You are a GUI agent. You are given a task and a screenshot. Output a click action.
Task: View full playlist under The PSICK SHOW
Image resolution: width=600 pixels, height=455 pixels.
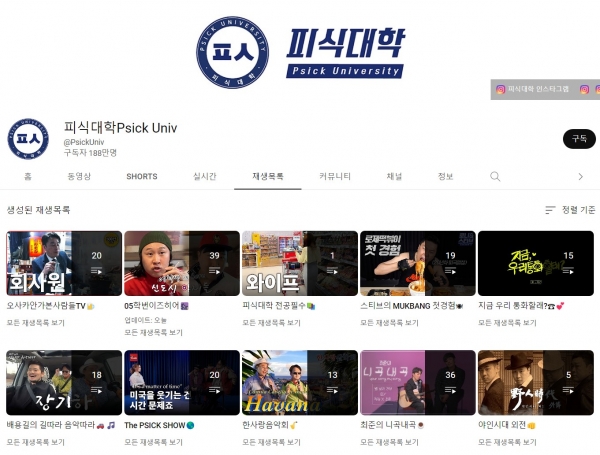tap(153, 442)
